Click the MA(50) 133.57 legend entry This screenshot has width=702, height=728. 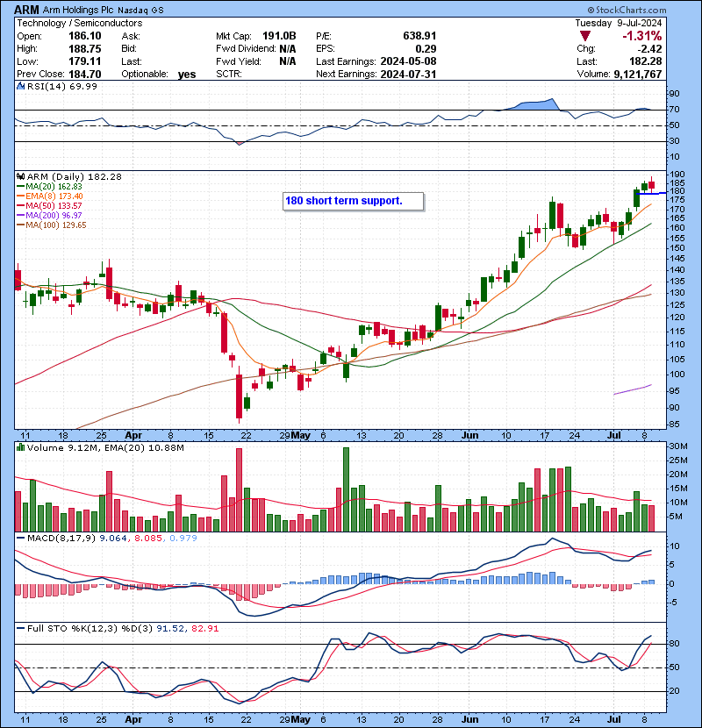(49, 205)
